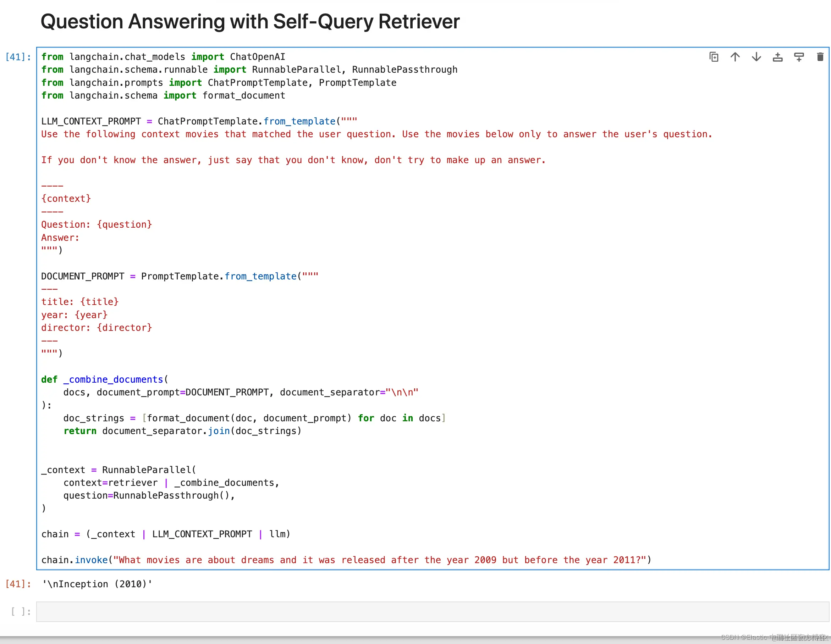This screenshot has width=831, height=644.
Task: Delete the selected cell with trash icon
Action: pyautogui.click(x=820, y=57)
